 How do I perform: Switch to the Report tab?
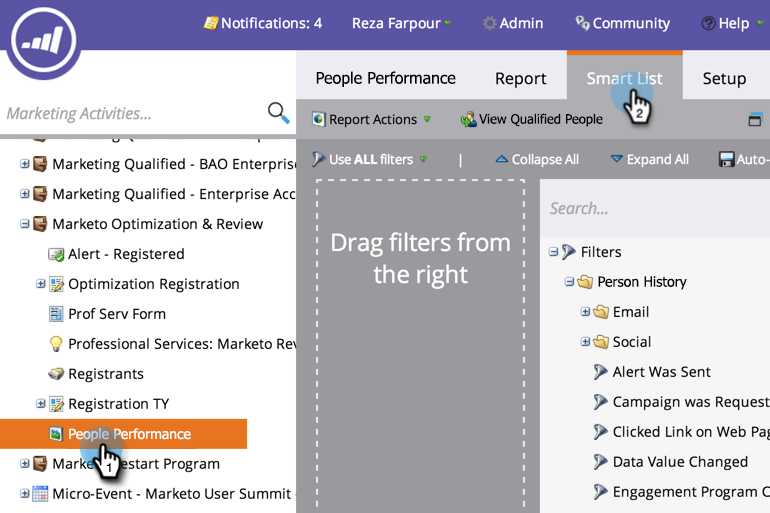coord(520,78)
